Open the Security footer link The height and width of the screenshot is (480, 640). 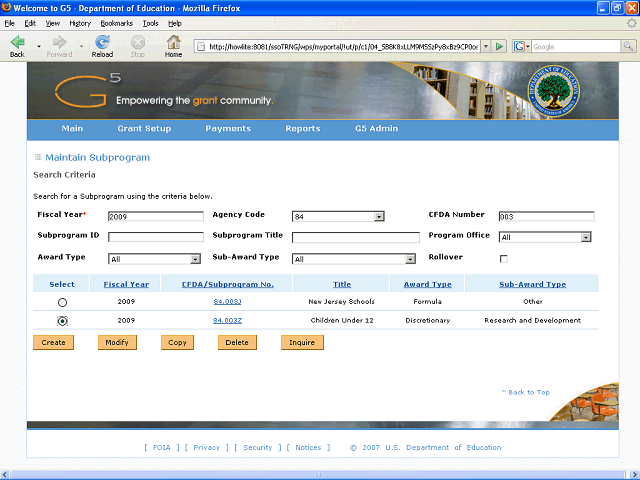[x=258, y=447]
